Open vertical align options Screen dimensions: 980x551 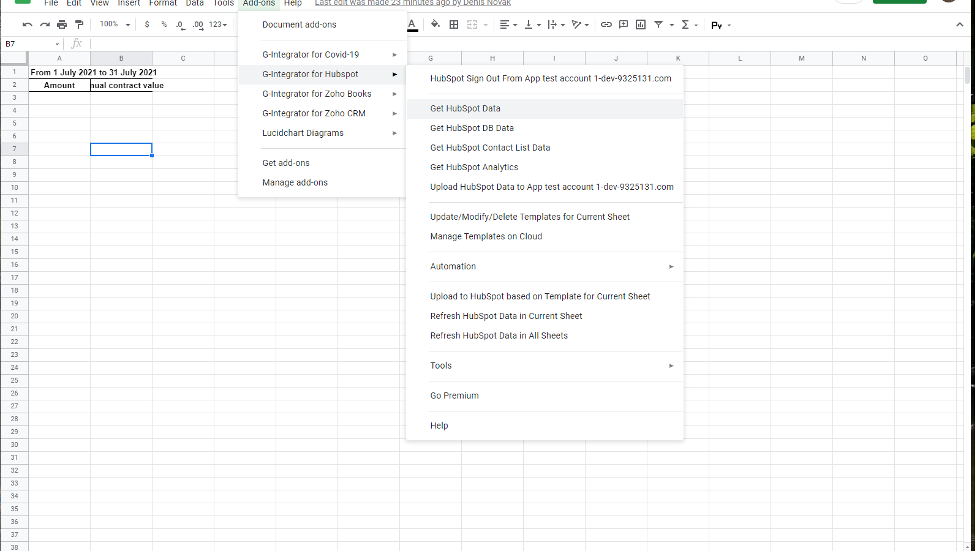click(532, 24)
